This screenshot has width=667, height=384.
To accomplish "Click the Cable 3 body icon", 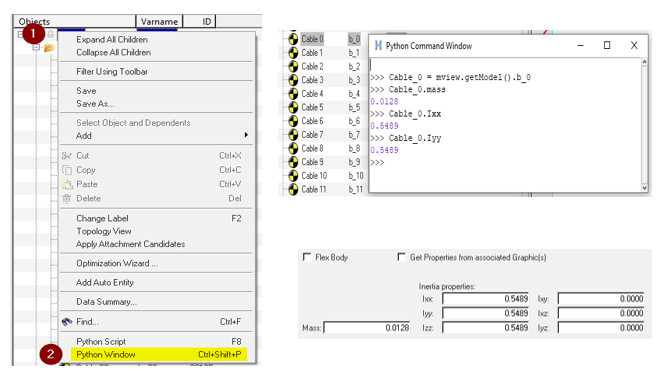I will pyautogui.click(x=293, y=80).
